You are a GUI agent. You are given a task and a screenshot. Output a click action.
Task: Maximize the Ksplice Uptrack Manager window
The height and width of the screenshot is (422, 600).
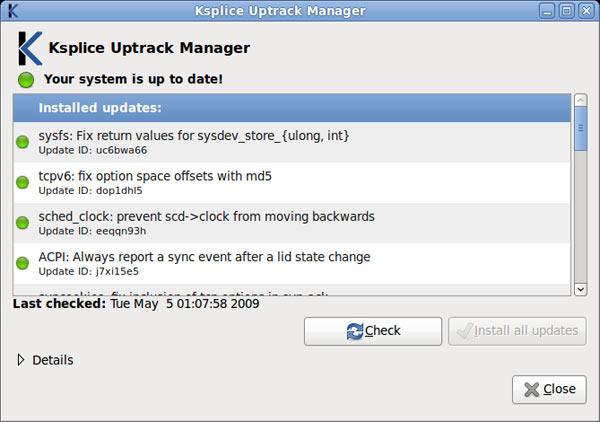point(566,11)
